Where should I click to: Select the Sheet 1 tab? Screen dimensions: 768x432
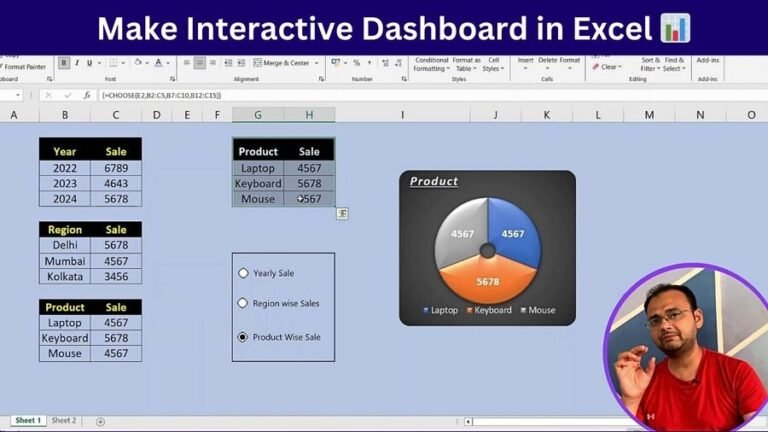(27, 421)
